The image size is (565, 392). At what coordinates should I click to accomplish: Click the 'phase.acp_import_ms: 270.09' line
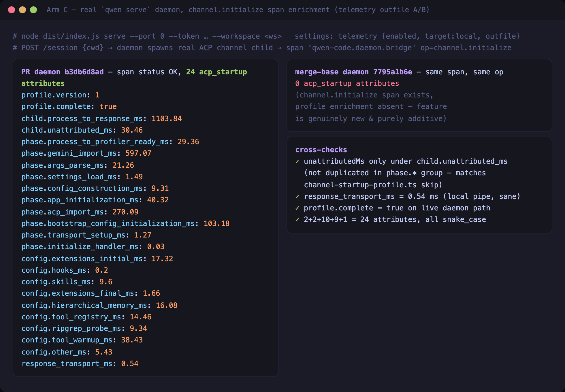coord(80,212)
